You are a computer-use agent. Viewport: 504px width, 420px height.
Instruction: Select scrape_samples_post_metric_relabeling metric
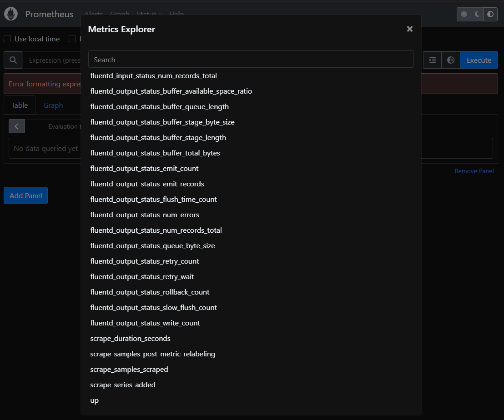tap(153, 354)
